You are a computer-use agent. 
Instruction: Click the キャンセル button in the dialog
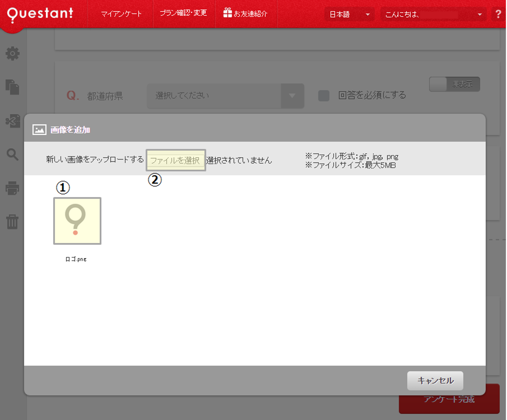tap(435, 381)
